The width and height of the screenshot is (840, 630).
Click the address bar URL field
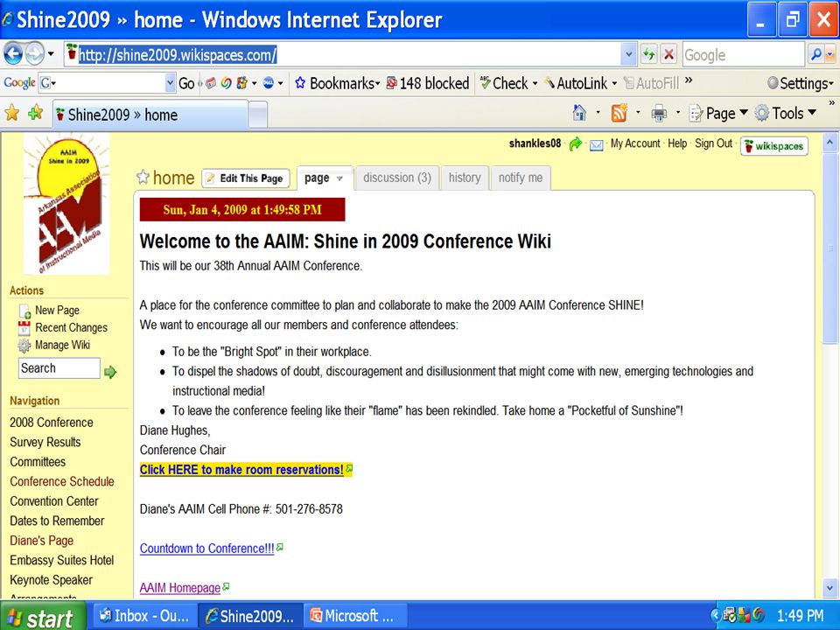343,54
